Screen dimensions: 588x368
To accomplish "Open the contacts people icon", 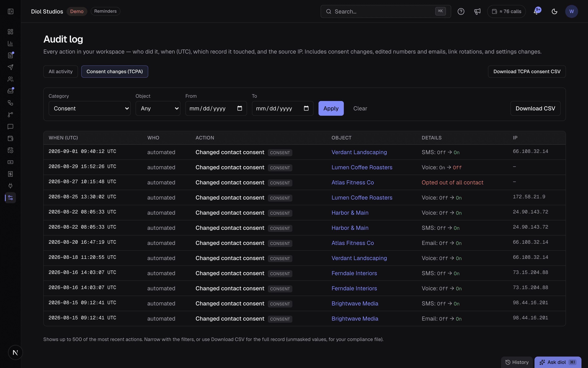I will click(10, 79).
